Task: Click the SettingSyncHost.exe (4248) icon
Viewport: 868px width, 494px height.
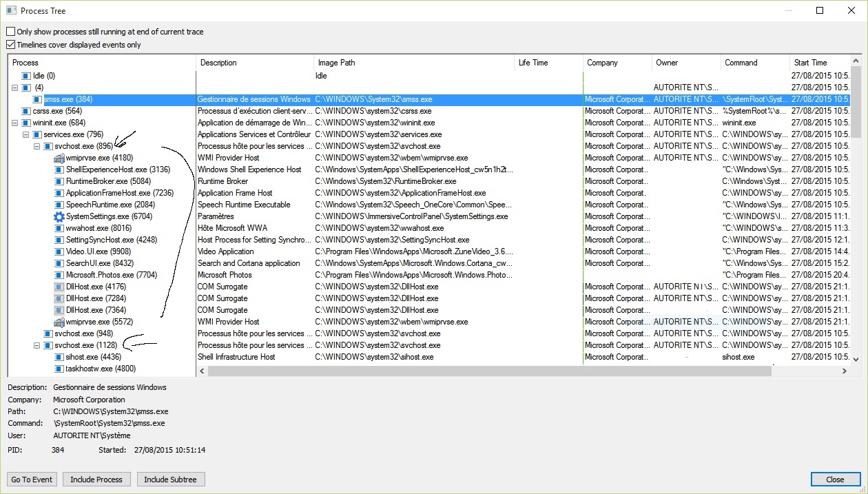Action: (x=59, y=240)
